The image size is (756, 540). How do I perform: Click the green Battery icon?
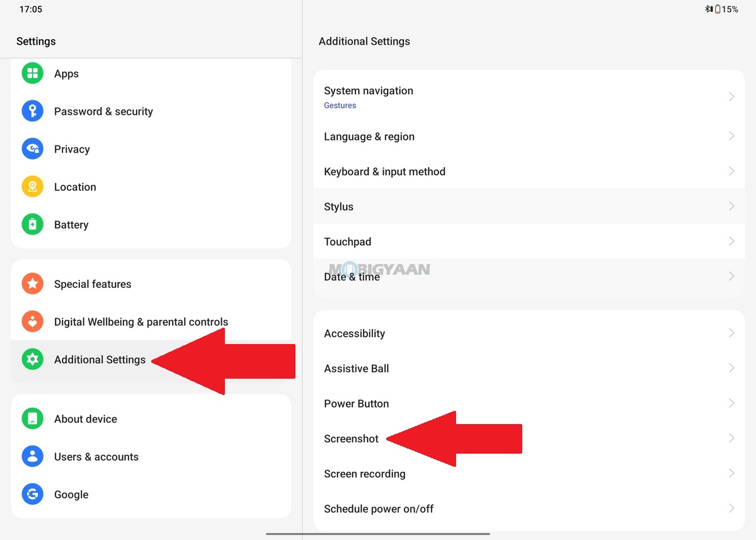33,225
